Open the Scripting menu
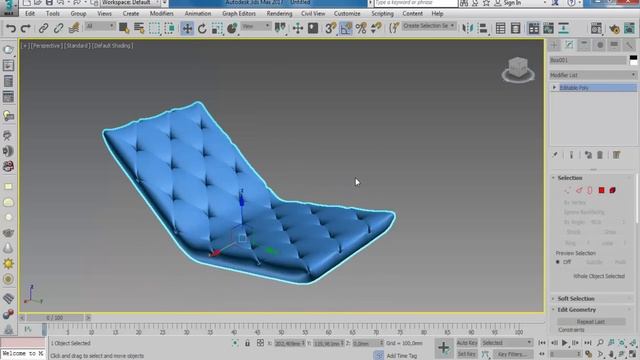 point(382,13)
